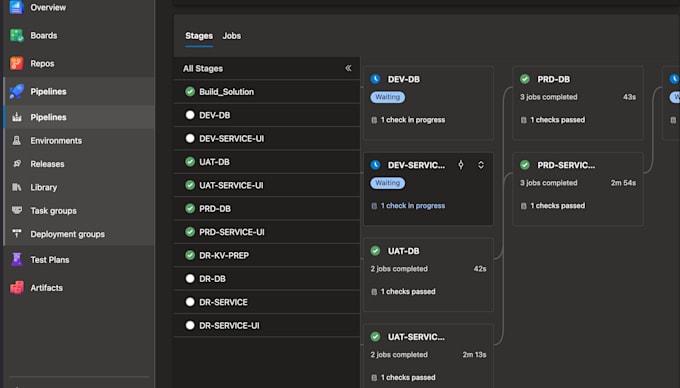680x388 pixels.
Task: Select DEV-SERVICE-UI in stages list
Action: click(x=267, y=138)
